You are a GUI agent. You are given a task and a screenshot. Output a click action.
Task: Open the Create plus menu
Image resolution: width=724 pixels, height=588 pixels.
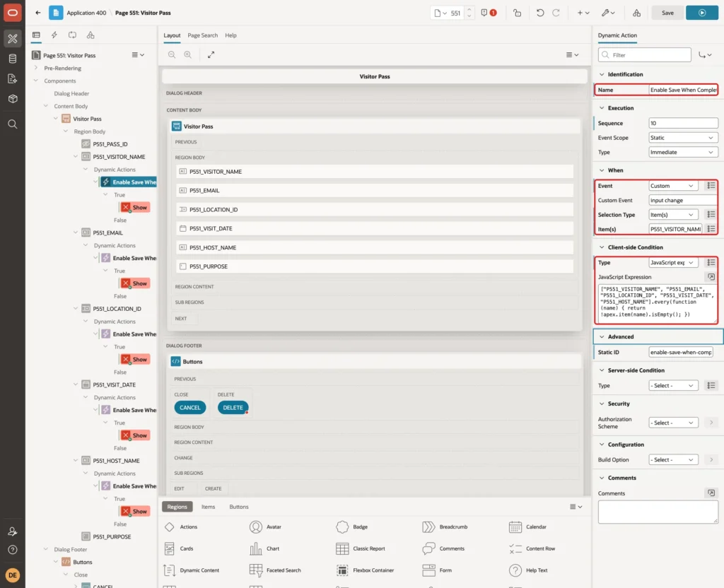click(x=583, y=13)
